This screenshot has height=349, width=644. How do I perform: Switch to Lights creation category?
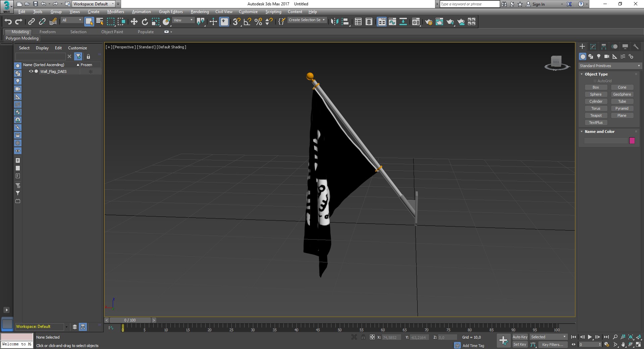pos(599,56)
